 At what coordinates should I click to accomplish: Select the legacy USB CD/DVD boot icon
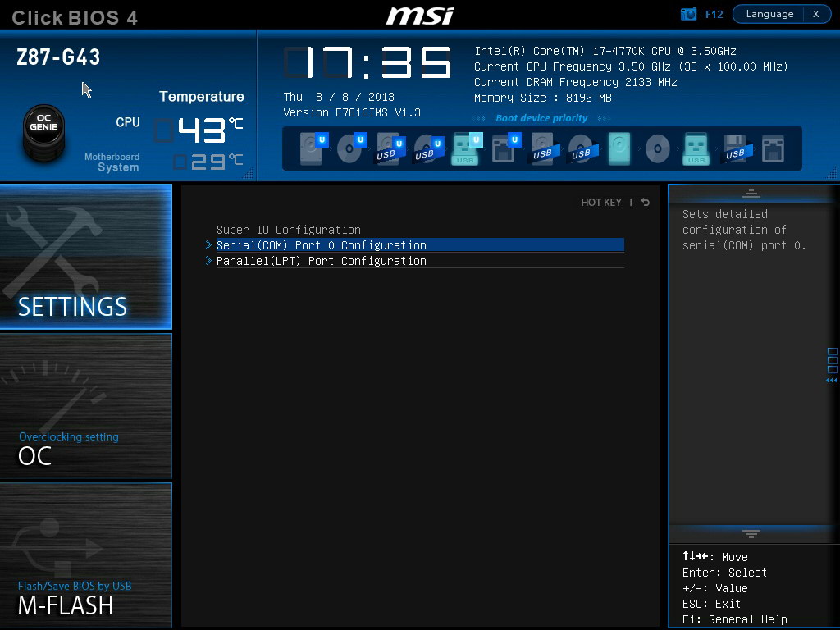[x=583, y=148]
